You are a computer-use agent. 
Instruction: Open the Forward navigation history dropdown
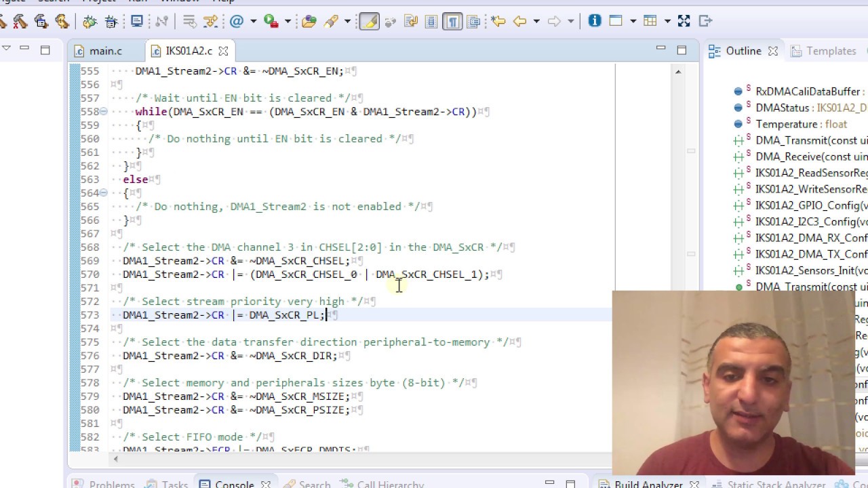click(x=570, y=22)
